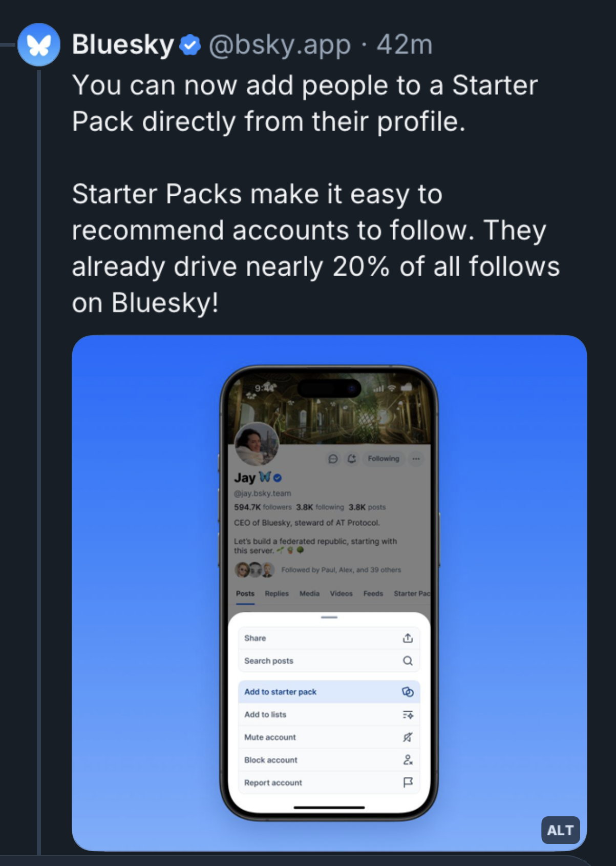Open the ALT text badge on image

560,830
